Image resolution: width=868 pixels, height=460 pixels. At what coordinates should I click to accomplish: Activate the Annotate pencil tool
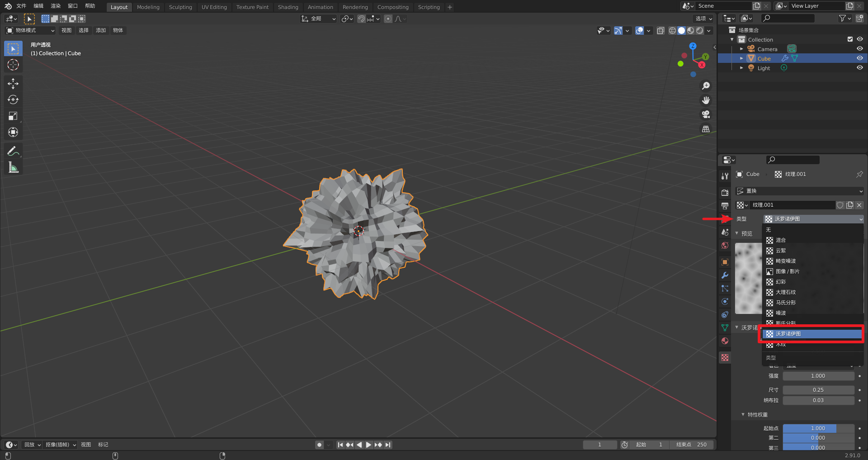13,151
